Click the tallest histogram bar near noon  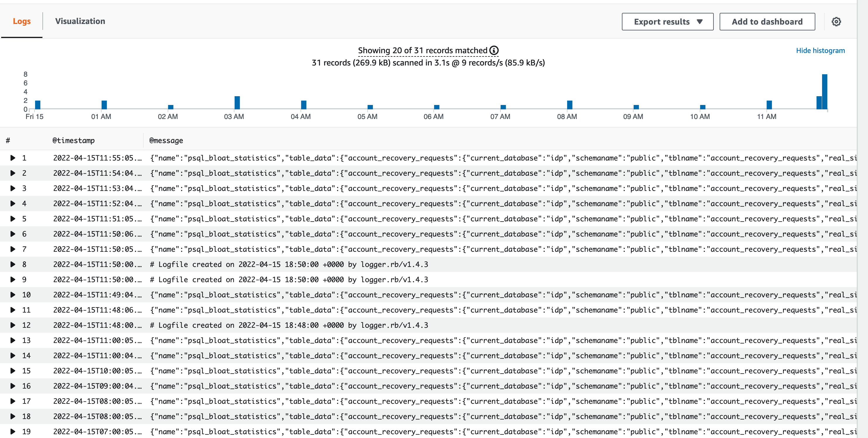tap(824, 92)
